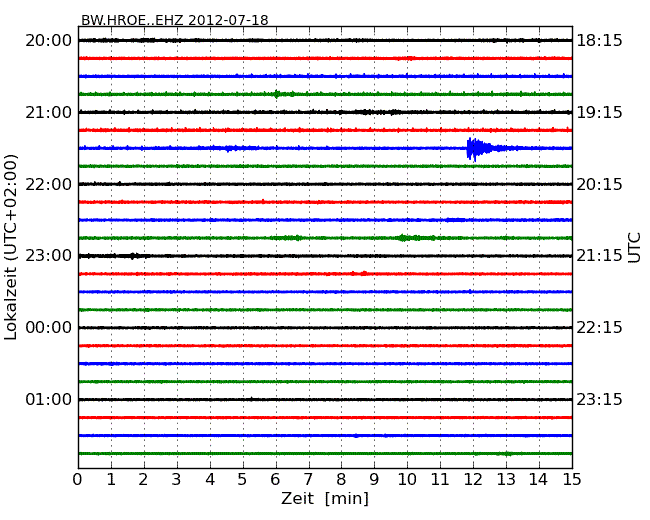This screenshot has height=520, width=650.
Task: Click the x-axis tick label 14
Action: 538,480
